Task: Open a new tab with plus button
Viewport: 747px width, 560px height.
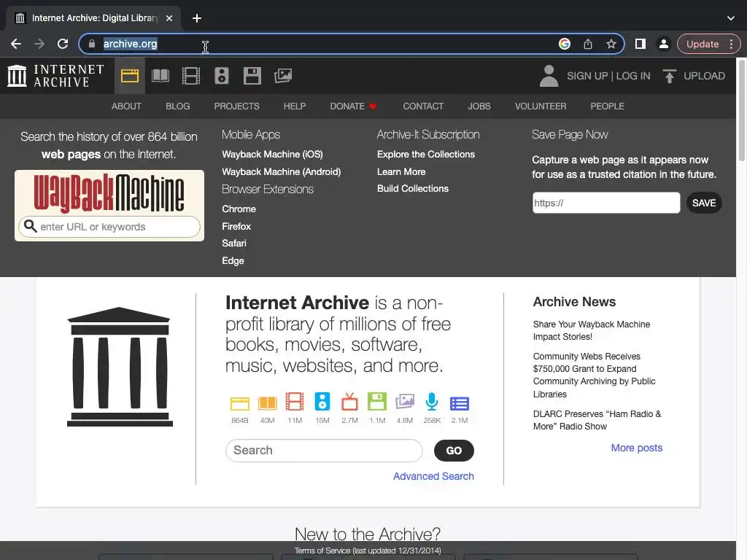Action: click(197, 18)
